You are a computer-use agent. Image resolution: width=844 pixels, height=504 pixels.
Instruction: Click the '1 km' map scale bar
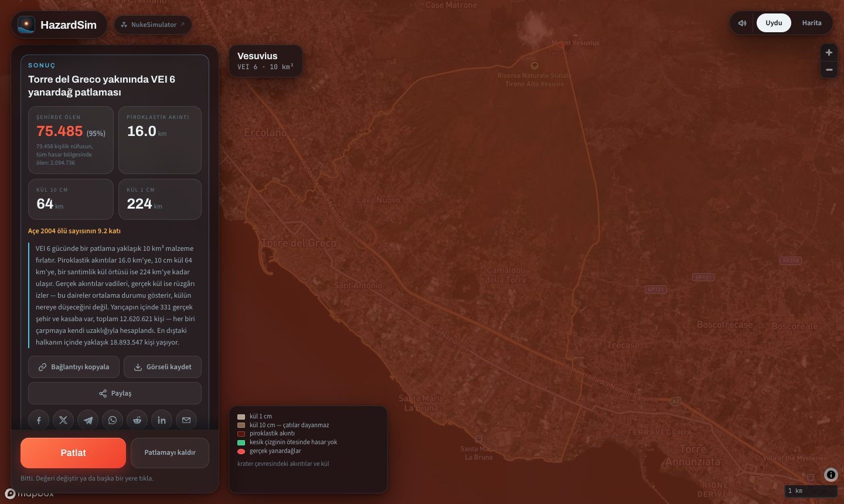[811, 491]
